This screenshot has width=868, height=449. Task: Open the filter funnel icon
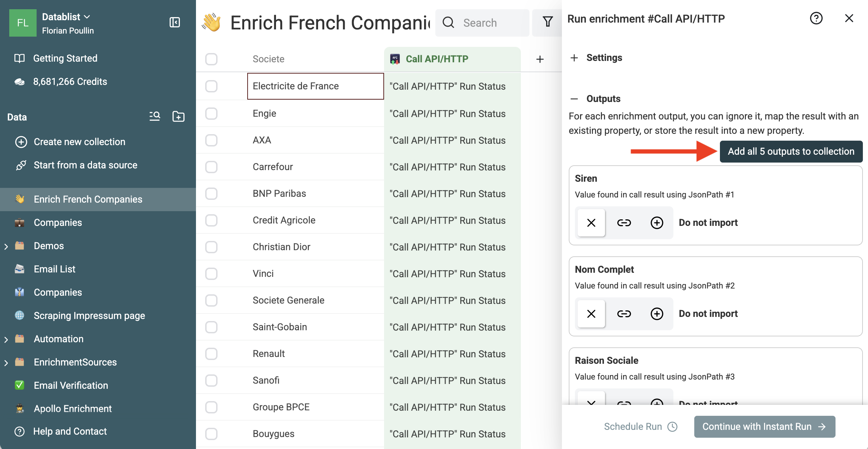click(548, 23)
